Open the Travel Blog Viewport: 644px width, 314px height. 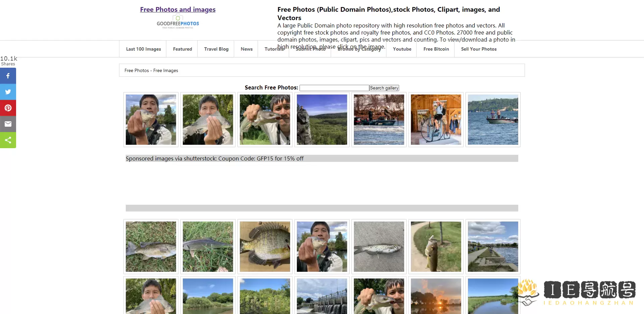pyautogui.click(x=216, y=49)
